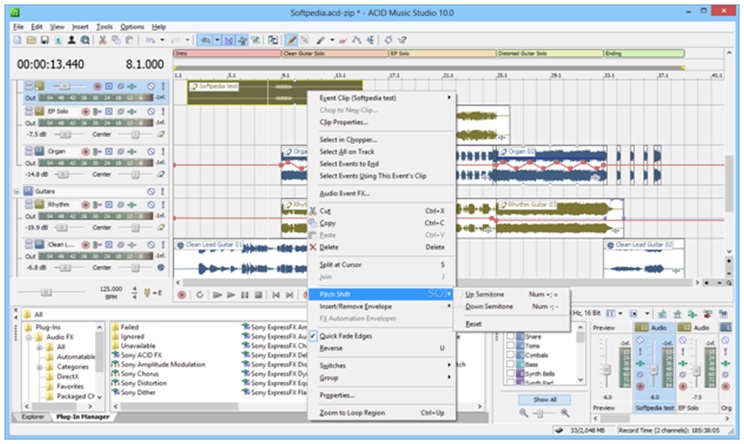Image resolution: width=744 pixels, height=444 pixels.
Task: Create a new project with New icon
Action: [x=18, y=40]
